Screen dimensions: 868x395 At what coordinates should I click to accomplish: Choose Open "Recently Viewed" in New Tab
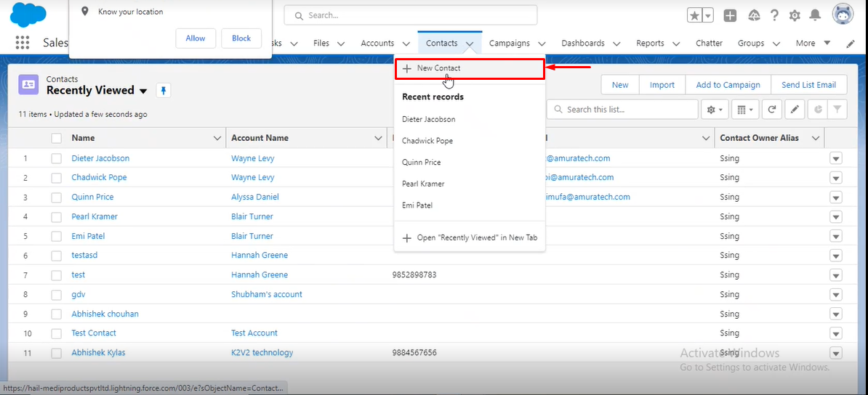[x=470, y=238]
